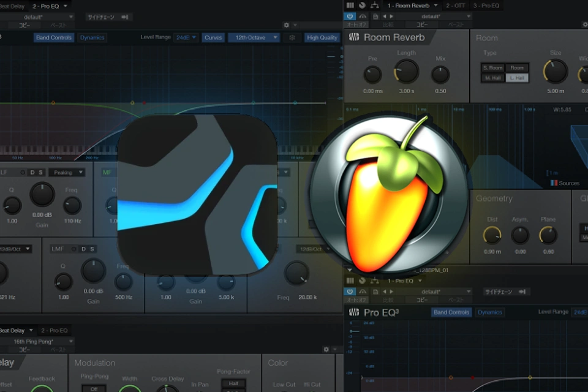Select the red EQ node on the 2 - Pro EQ curve
Image resolution: width=588 pixels, height=392 pixels.
click(144, 102)
